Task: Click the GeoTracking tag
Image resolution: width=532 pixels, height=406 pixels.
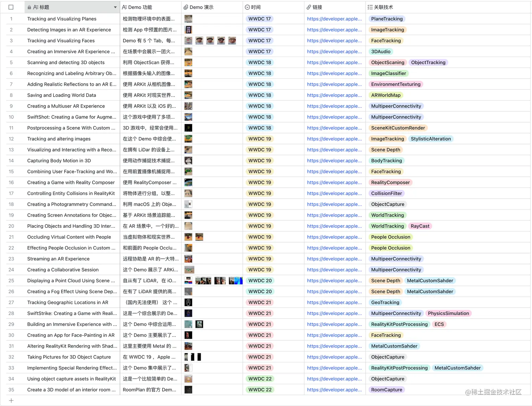Action: click(x=385, y=302)
